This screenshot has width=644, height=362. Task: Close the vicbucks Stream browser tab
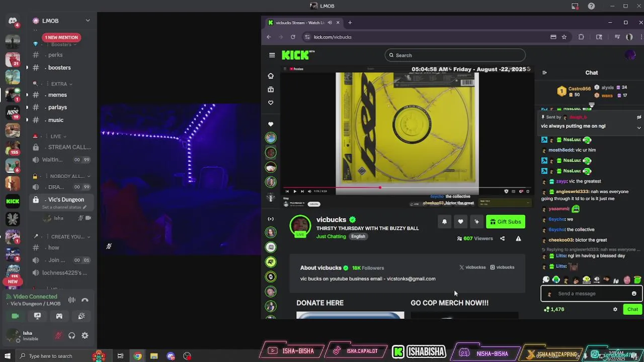[x=338, y=23]
